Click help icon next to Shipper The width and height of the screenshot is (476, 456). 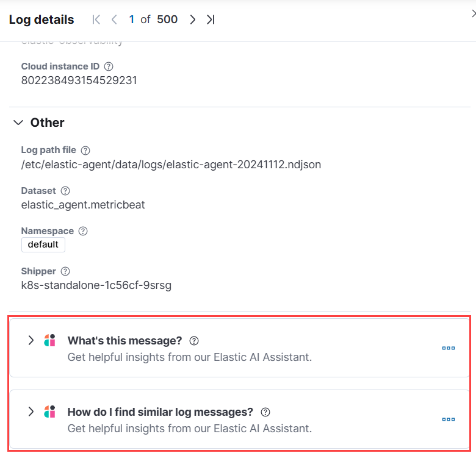click(x=65, y=271)
